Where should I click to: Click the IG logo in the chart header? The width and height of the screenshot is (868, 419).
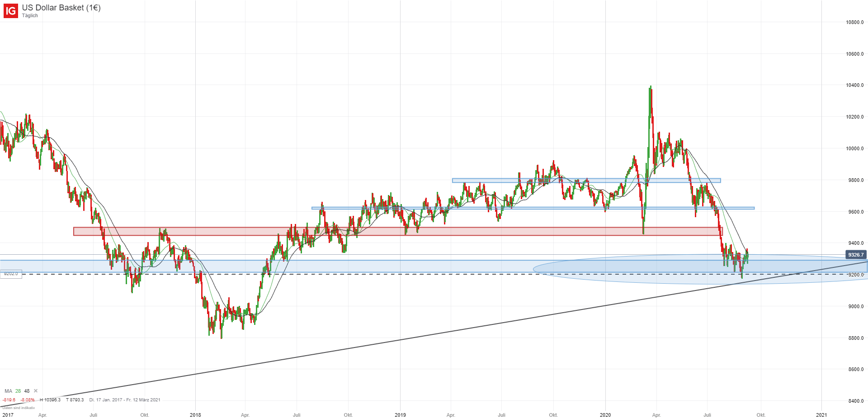(11, 10)
